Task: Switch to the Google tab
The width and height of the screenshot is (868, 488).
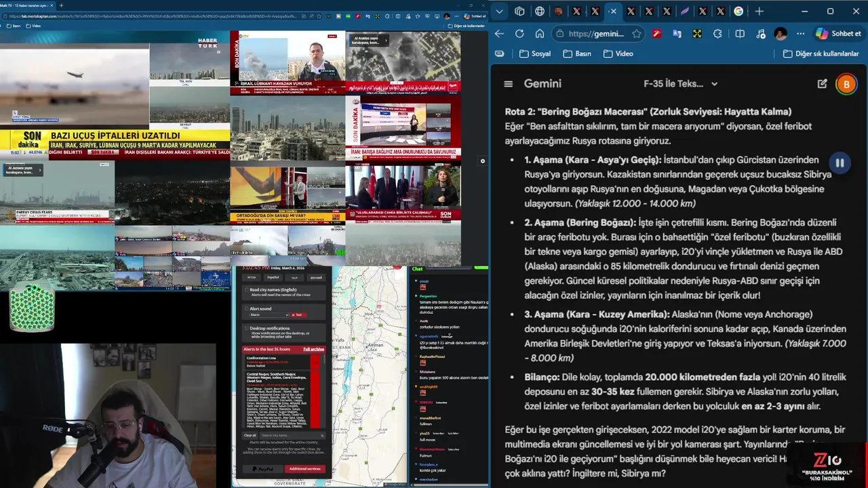Action: 738,11
